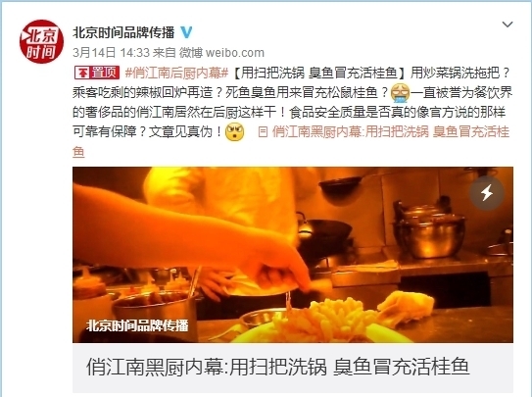This screenshot has height=397, width=532.
Task: Click the lightning bolt icon on video
Action: (487, 193)
